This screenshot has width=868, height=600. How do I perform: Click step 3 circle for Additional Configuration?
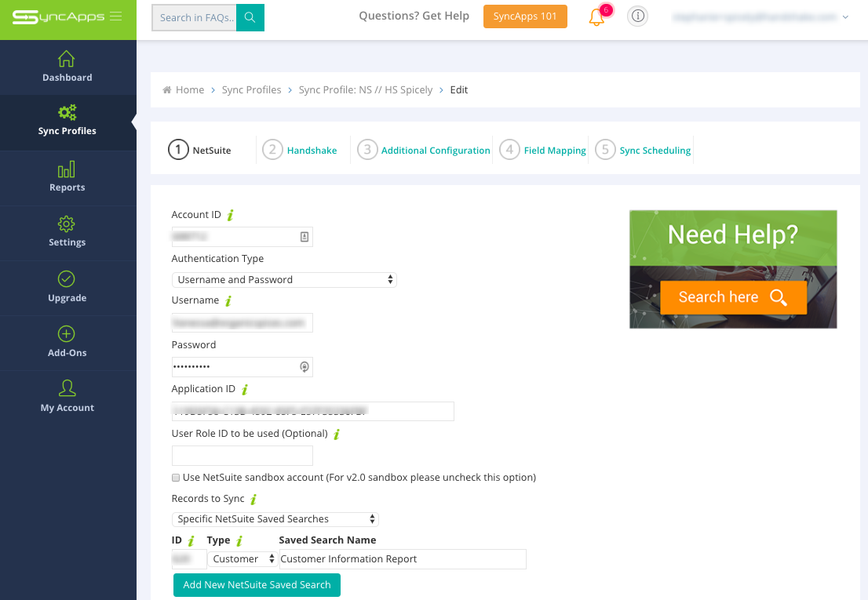(x=367, y=149)
